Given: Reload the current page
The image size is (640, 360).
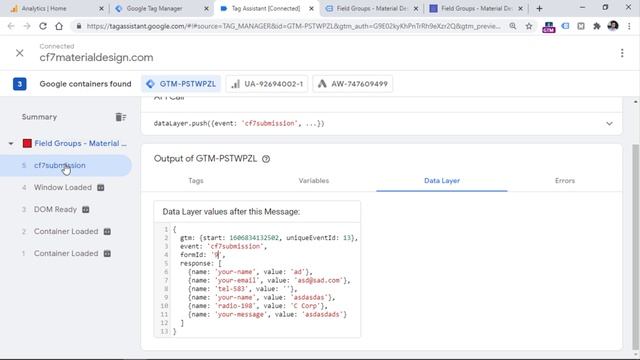Looking at the screenshot, I should [x=43, y=26].
